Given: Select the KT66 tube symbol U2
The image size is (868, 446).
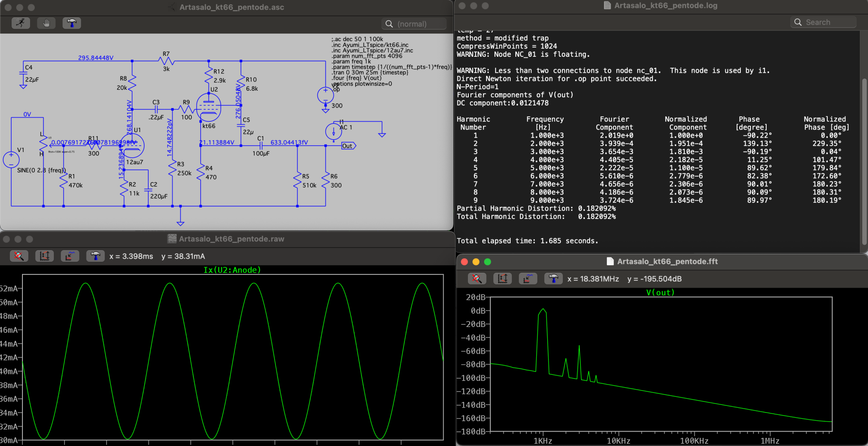Looking at the screenshot, I should [209, 108].
